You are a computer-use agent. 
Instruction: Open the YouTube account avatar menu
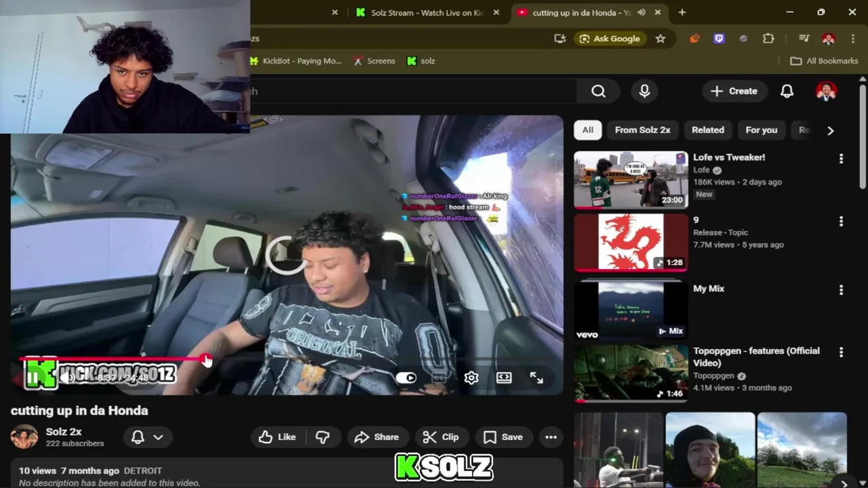click(826, 91)
